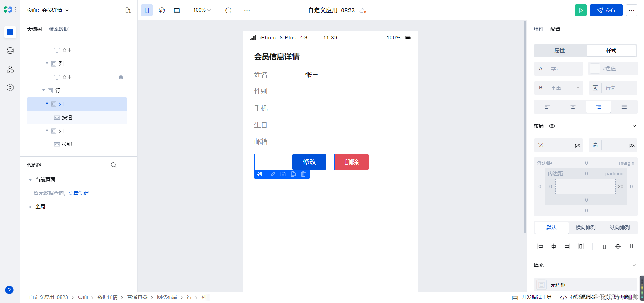Set text alignment to right

click(598, 107)
